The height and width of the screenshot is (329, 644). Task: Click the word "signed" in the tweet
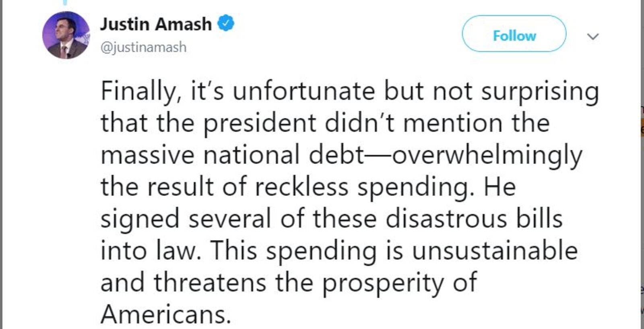tap(140, 220)
